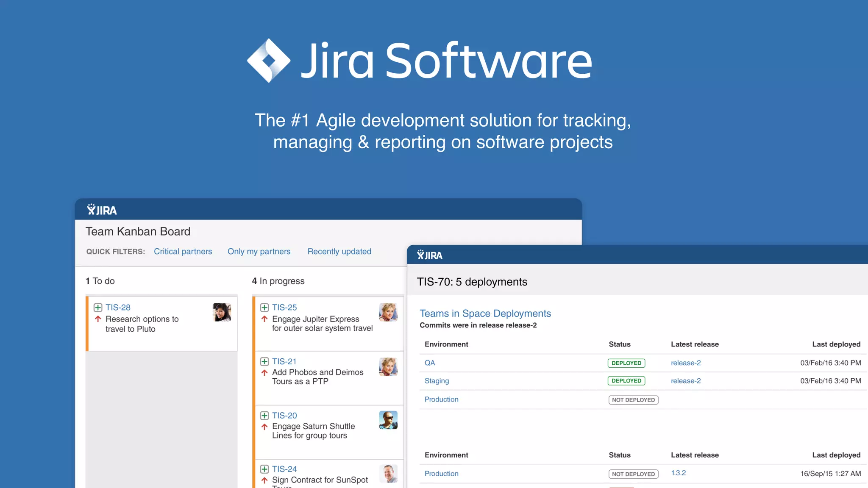Click assignee avatar on TIS-20 card

388,420
